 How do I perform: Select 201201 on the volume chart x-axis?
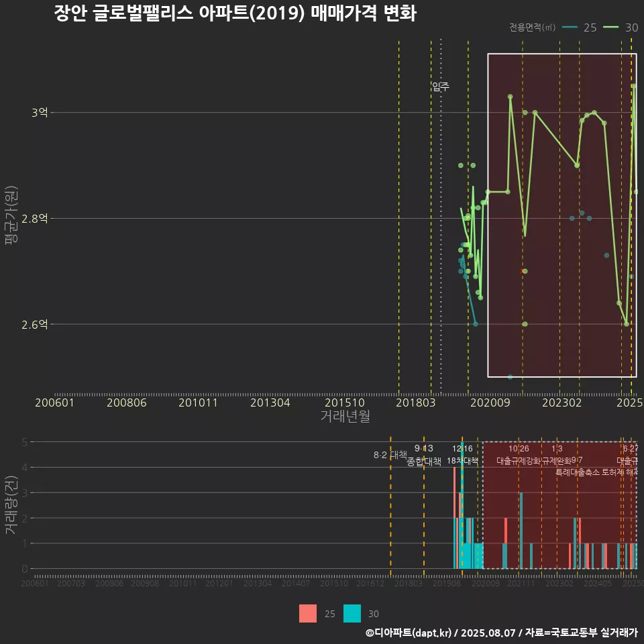219,583
